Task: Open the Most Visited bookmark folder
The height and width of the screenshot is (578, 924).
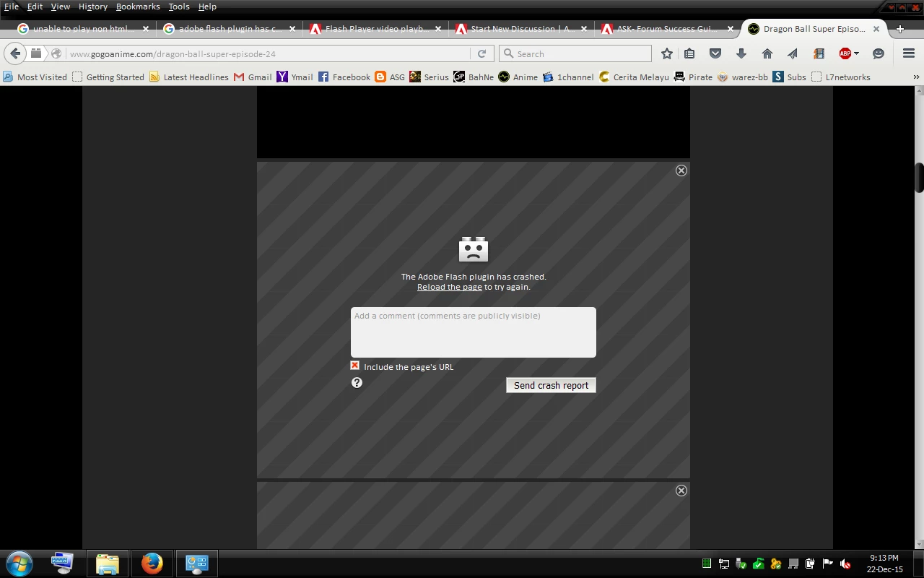Action: click(35, 77)
